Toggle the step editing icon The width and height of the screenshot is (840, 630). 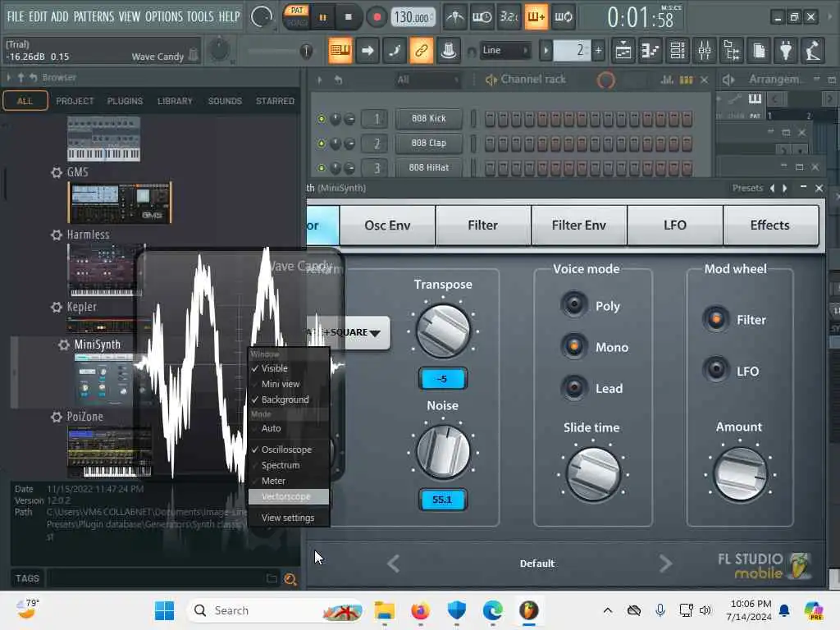395,51
